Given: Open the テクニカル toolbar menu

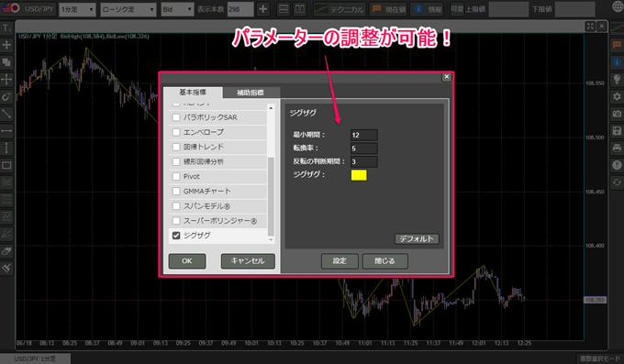Looking at the screenshot, I should (340, 9).
